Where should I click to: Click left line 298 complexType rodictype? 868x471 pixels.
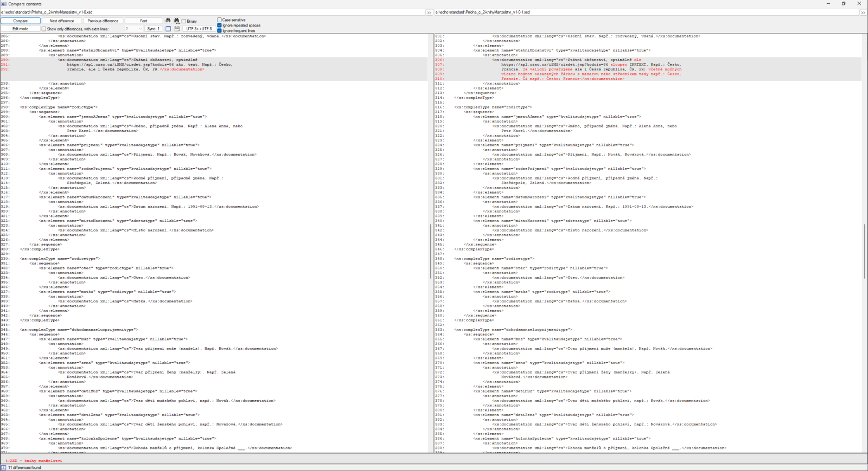pyautogui.click(x=59, y=107)
